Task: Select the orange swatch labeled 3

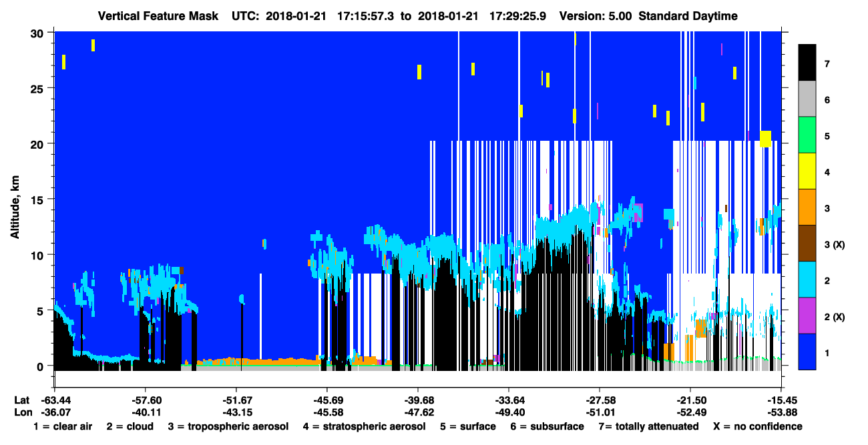Action: click(x=807, y=207)
